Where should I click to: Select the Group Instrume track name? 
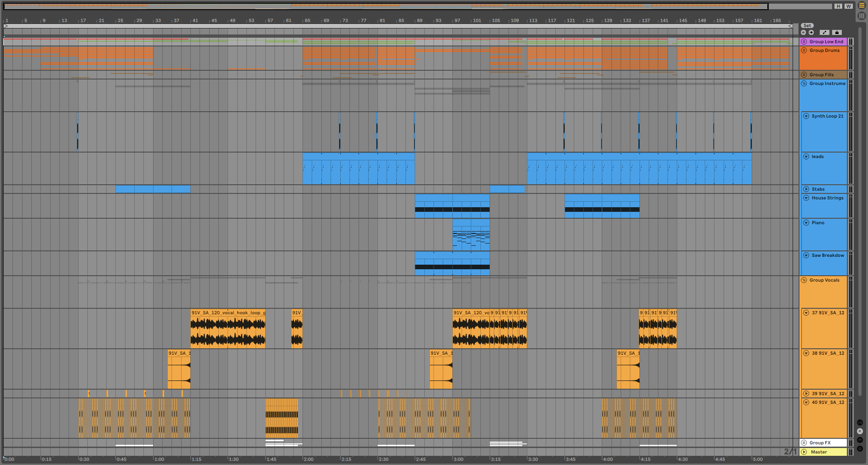(828, 84)
